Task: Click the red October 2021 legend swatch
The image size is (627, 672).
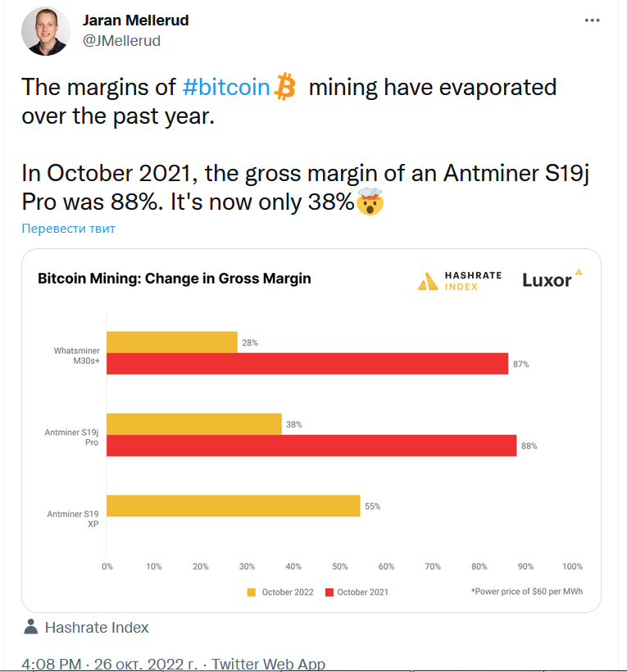Action: point(329,593)
